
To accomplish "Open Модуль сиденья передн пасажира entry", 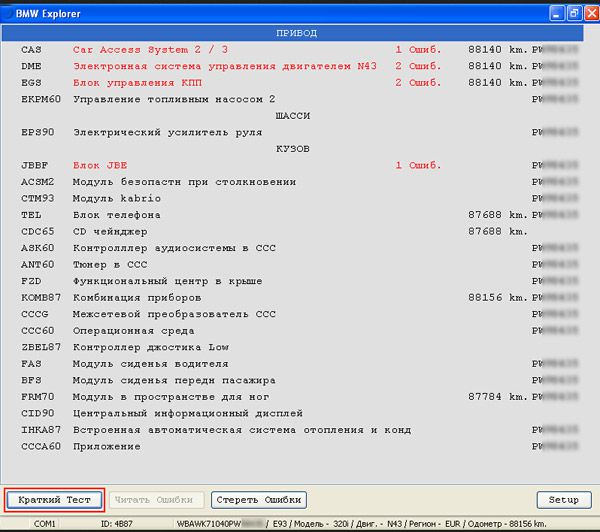I will (174, 380).
